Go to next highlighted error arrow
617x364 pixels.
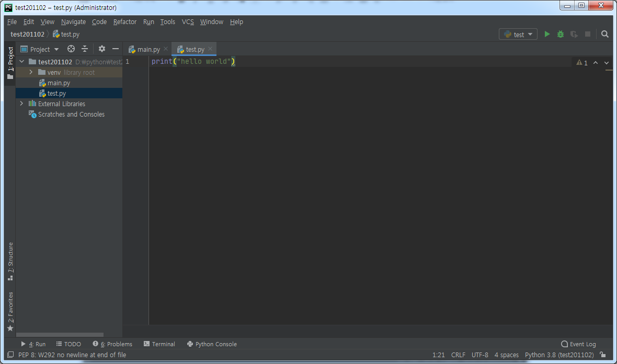[x=607, y=63]
